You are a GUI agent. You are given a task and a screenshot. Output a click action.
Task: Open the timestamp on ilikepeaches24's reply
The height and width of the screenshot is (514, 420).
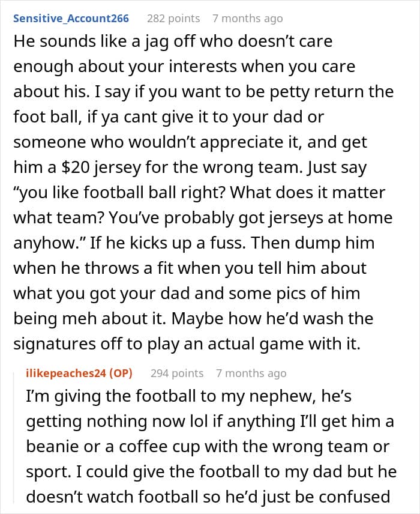(251, 373)
